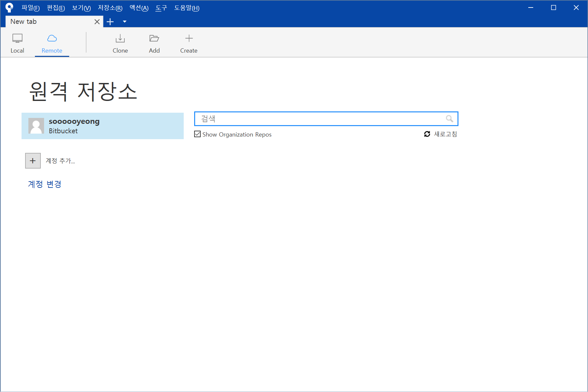This screenshot has width=588, height=392.
Task: Click the Bitbucket text under soooooyeong
Action: click(x=63, y=131)
